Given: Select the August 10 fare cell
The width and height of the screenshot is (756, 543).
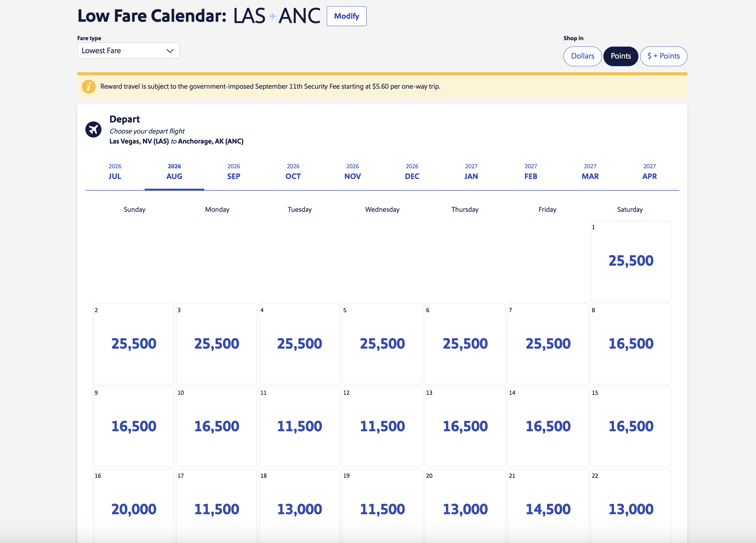Looking at the screenshot, I should pos(217,427).
